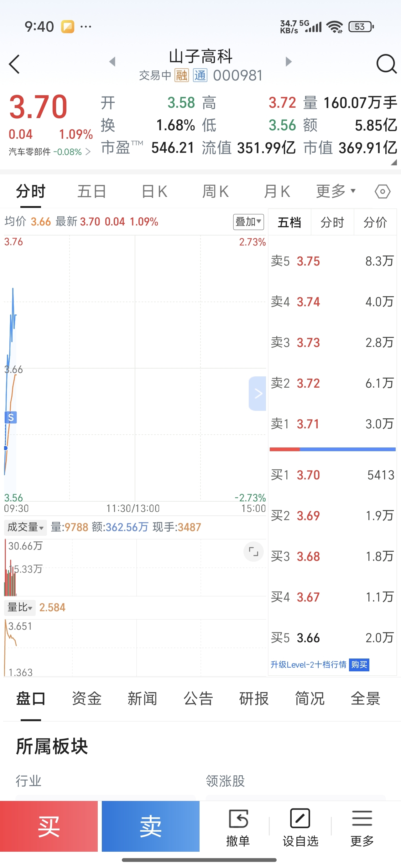Tap the 撤单 cancel order icon
This screenshot has width=401, height=868.
[x=238, y=827]
